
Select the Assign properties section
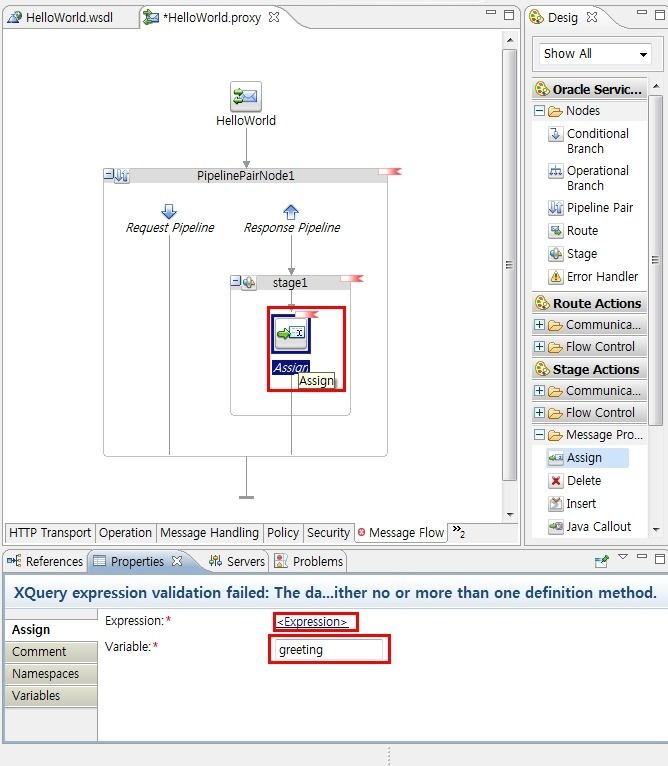[x=51, y=630]
